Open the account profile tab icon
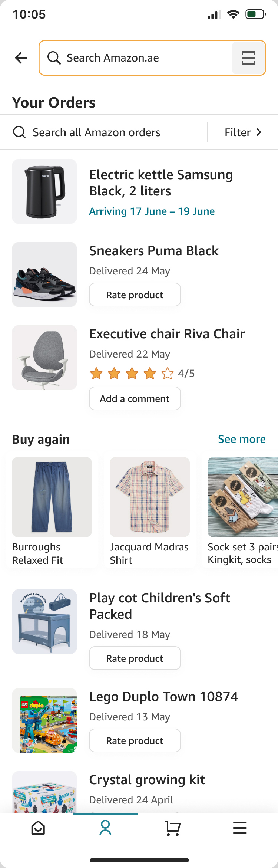This screenshot has width=278, height=868. coord(105,828)
